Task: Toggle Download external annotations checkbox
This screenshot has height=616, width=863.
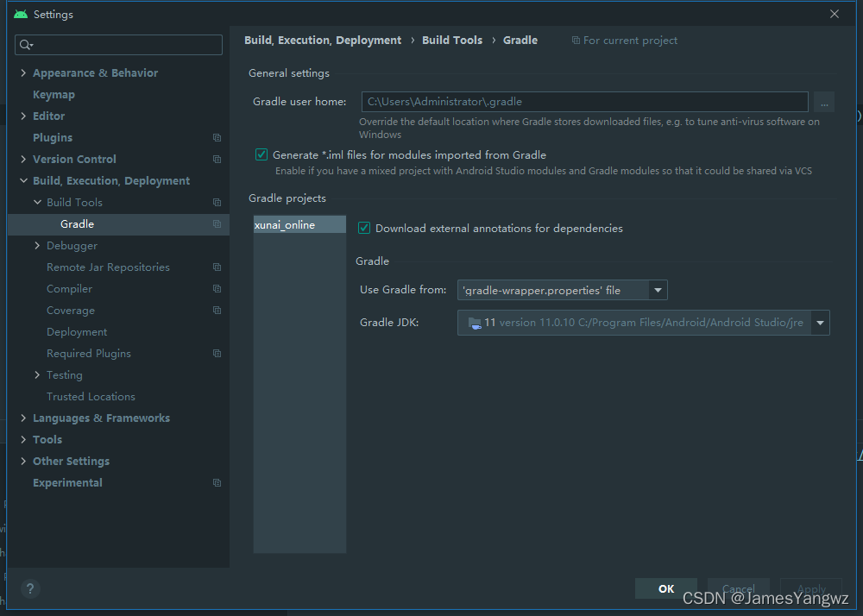Action: 364,228
